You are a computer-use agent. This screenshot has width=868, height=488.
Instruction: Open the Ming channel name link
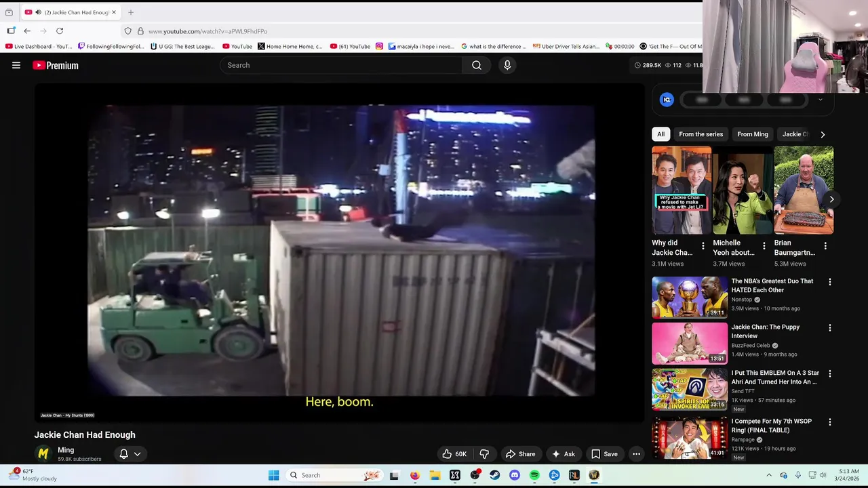coord(66,450)
